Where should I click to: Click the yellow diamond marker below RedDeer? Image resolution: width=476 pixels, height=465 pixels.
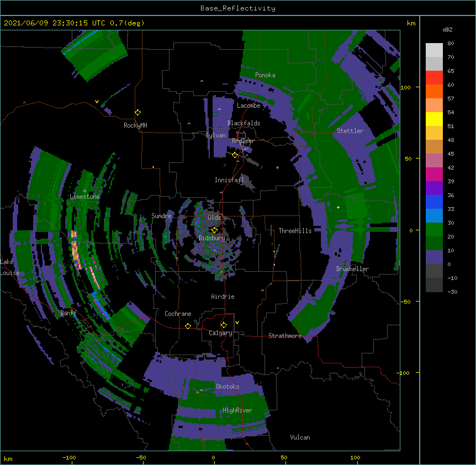tap(235, 155)
